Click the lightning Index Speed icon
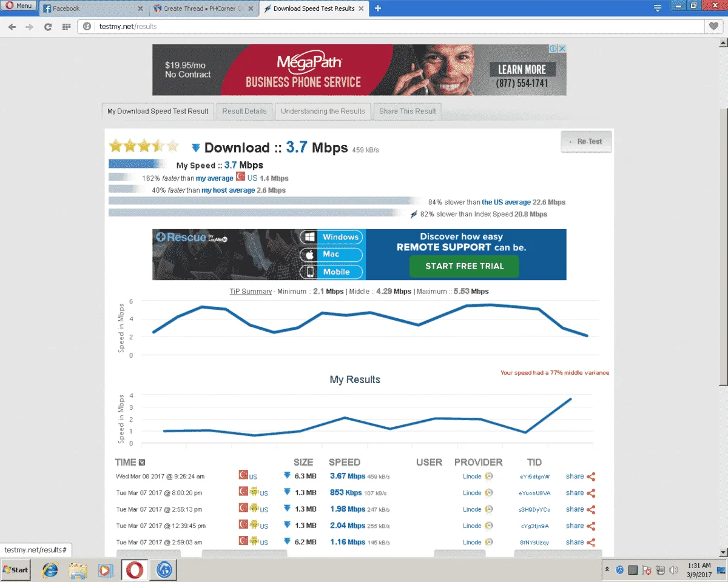This screenshot has width=728, height=582. 414,214
